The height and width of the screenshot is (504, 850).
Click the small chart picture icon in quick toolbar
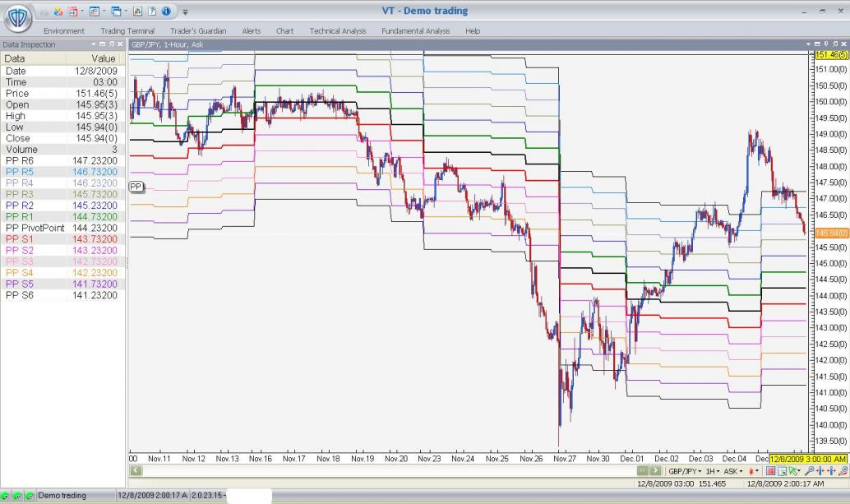point(137,12)
